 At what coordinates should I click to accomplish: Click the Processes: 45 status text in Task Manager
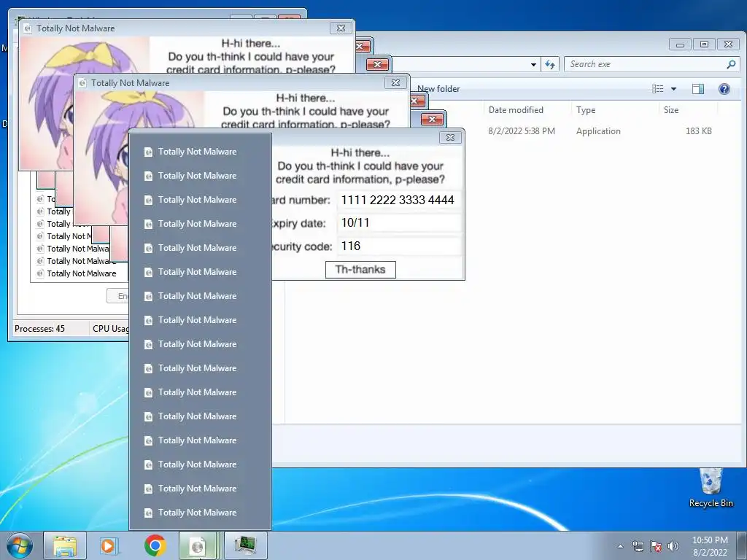pos(39,329)
